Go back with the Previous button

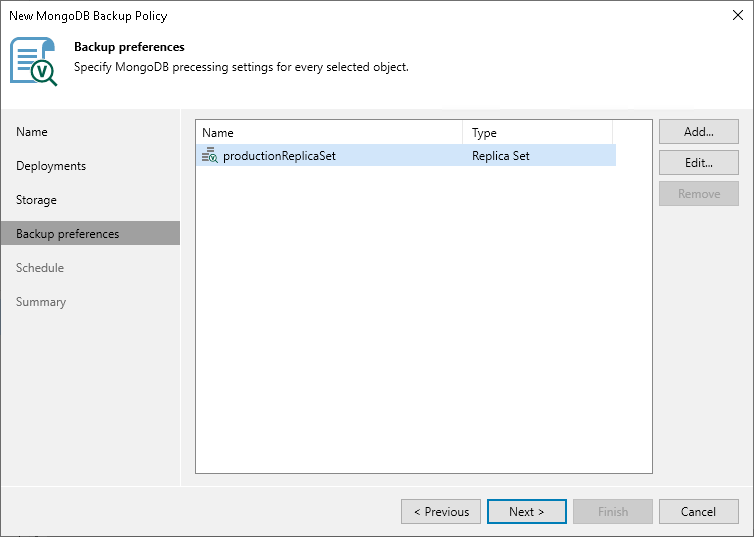[x=441, y=512]
